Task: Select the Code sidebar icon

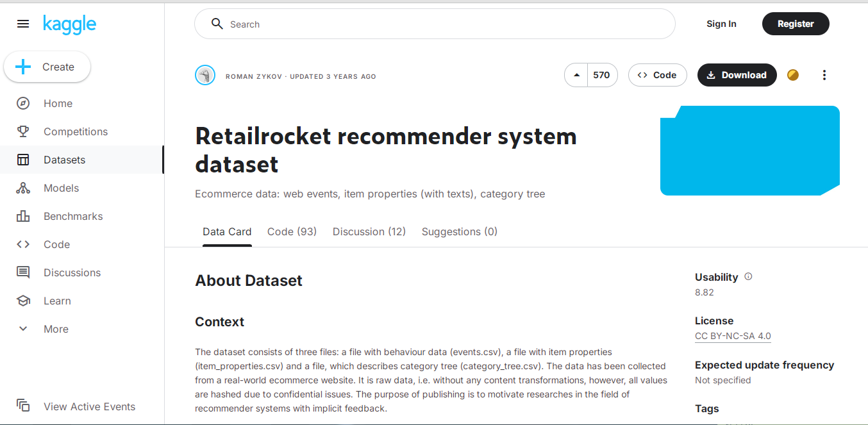Action: 22,244
